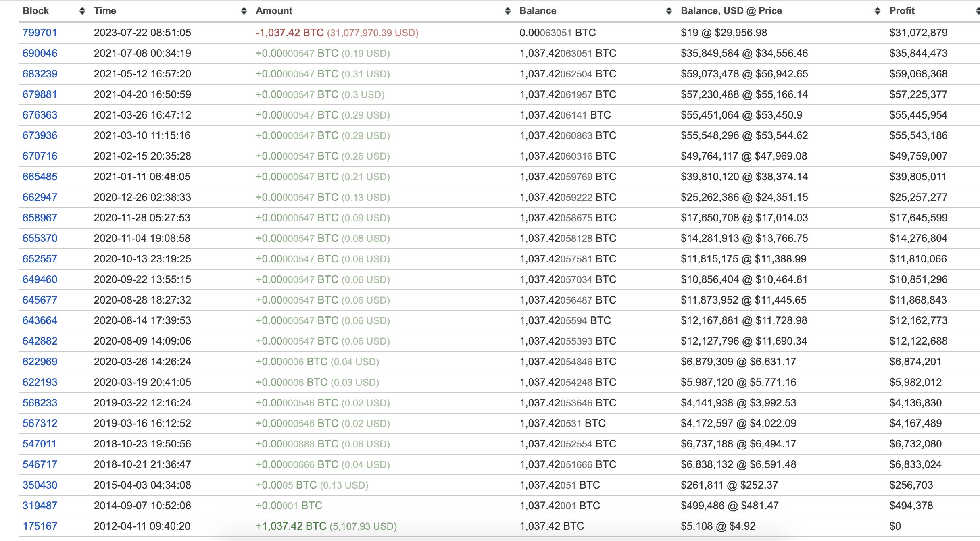The height and width of the screenshot is (541, 980).
Task: Open block 643664 link
Action: pyautogui.click(x=40, y=320)
